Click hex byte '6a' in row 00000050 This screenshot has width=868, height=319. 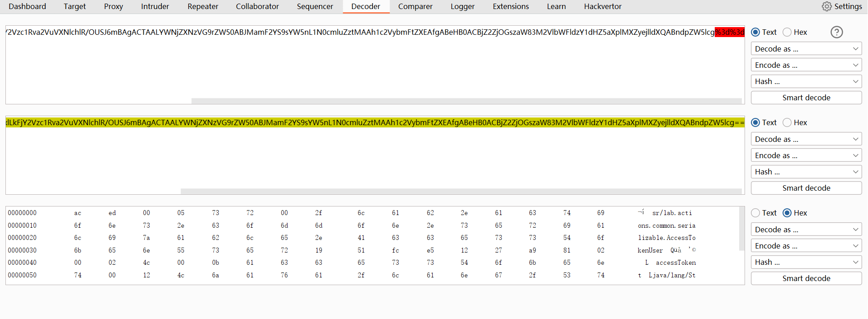point(216,275)
